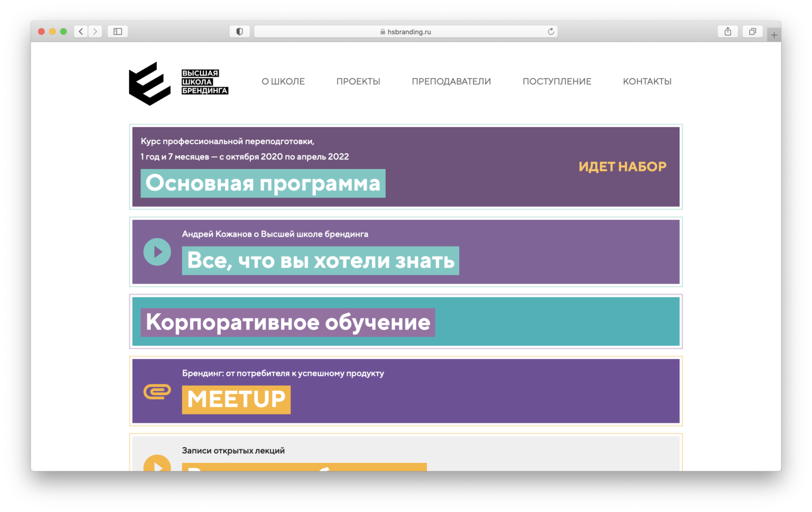Select ПРЕПОДАВАТЕЛИ in the navigation
The height and width of the screenshot is (512, 812).
point(451,81)
